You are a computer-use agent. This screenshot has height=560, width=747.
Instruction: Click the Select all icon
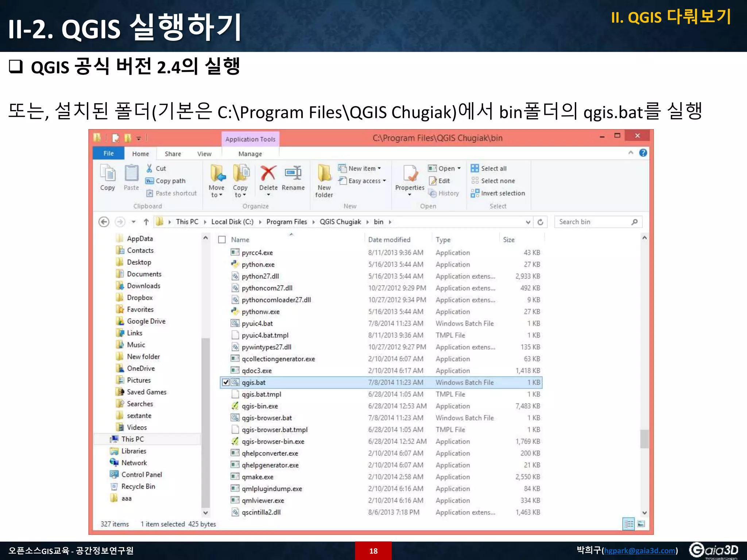pos(475,168)
